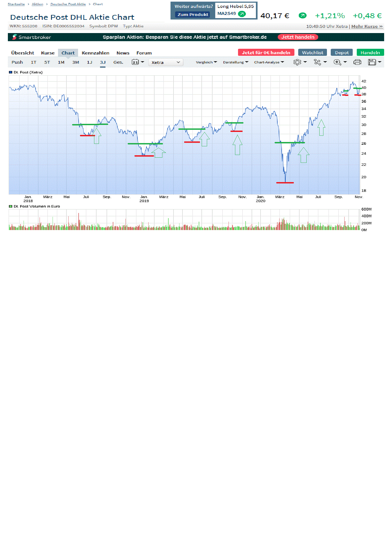The height and width of the screenshot is (559, 392).
Task: Click the Zum Produkt button
Action: 193,15
